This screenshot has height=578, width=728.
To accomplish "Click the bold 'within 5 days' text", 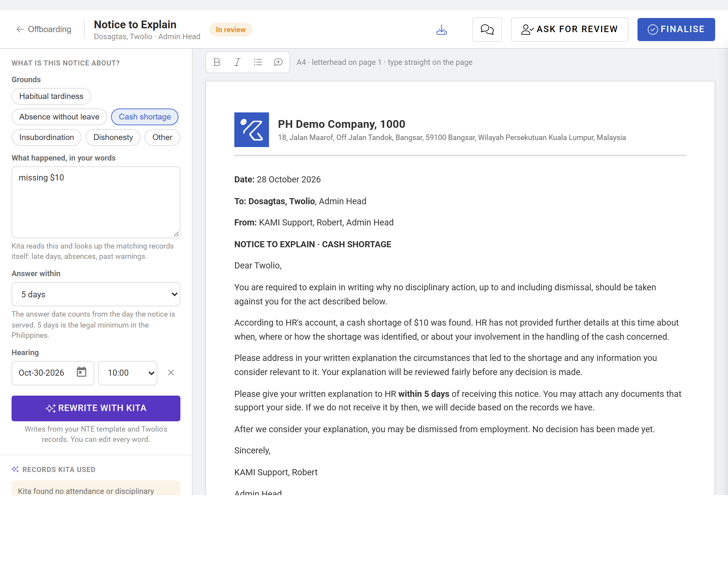I will [x=424, y=394].
